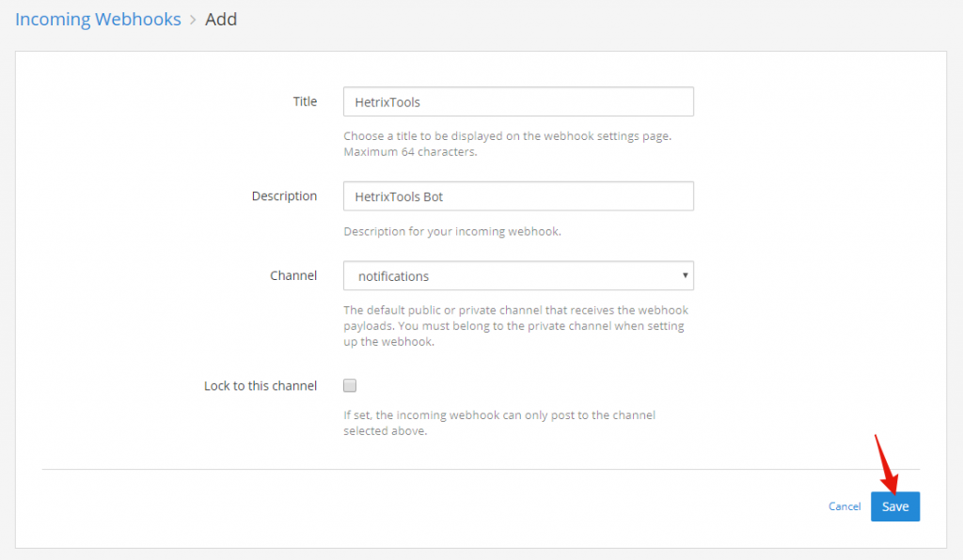Image resolution: width=963 pixels, height=560 pixels.
Task: Click the Save button to create webhook
Action: pyautogui.click(x=894, y=506)
